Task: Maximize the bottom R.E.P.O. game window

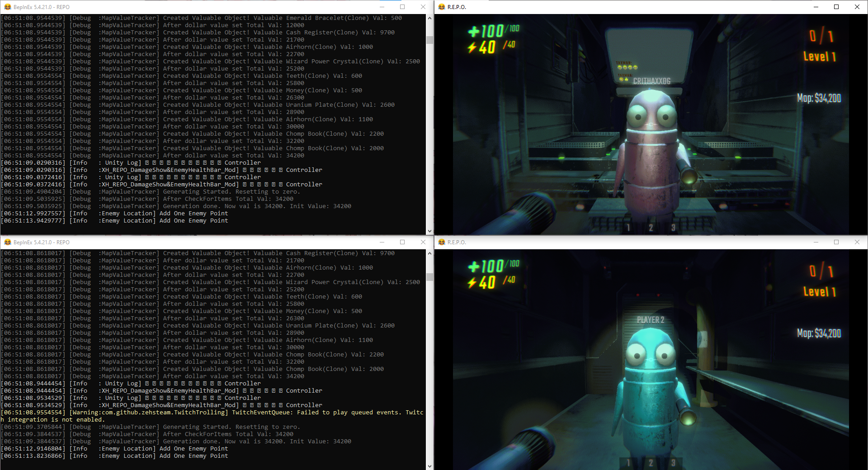Action: [x=836, y=242]
